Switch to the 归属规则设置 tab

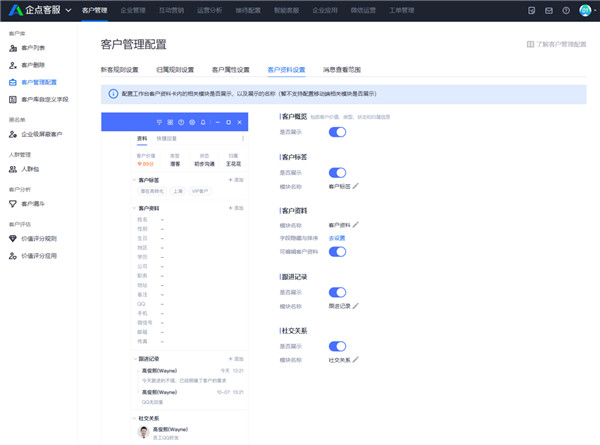coord(175,70)
